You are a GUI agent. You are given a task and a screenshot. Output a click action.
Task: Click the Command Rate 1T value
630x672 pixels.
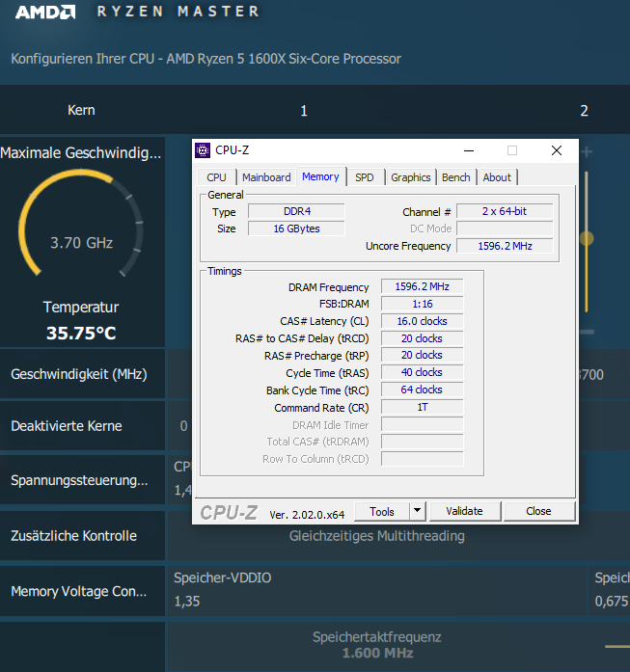(x=422, y=407)
